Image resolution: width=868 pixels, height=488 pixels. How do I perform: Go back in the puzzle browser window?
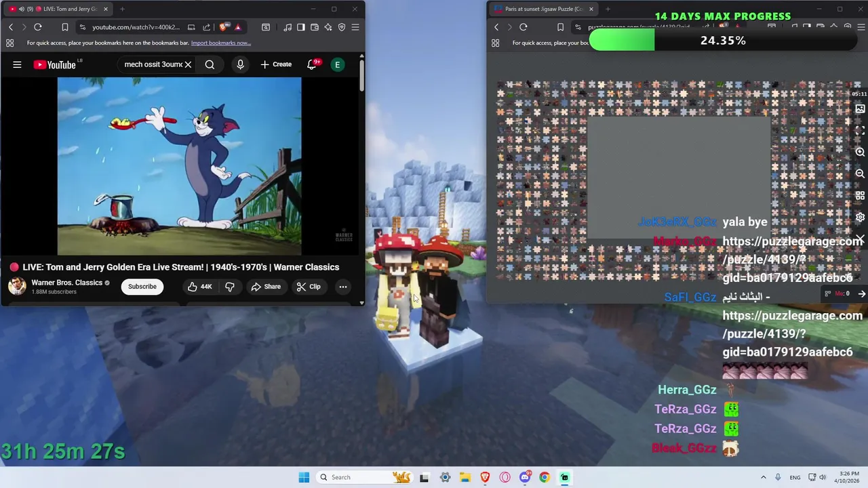point(496,27)
